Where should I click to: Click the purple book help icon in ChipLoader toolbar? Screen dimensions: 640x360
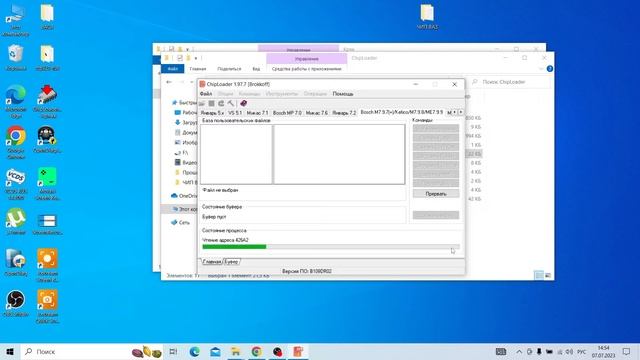[244, 103]
